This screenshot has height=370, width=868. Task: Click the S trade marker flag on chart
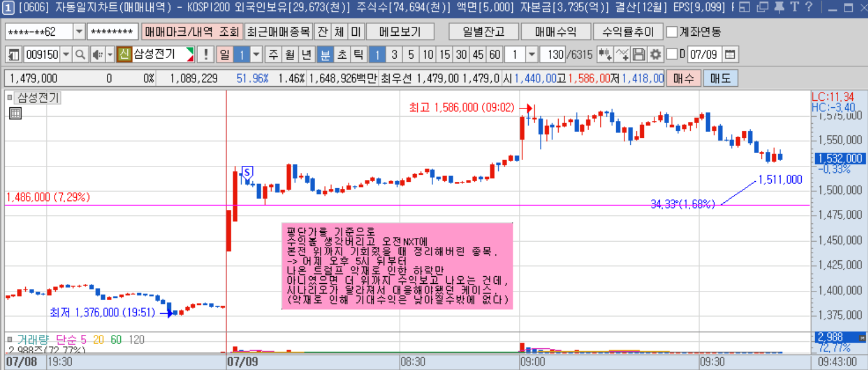(247, 172)
